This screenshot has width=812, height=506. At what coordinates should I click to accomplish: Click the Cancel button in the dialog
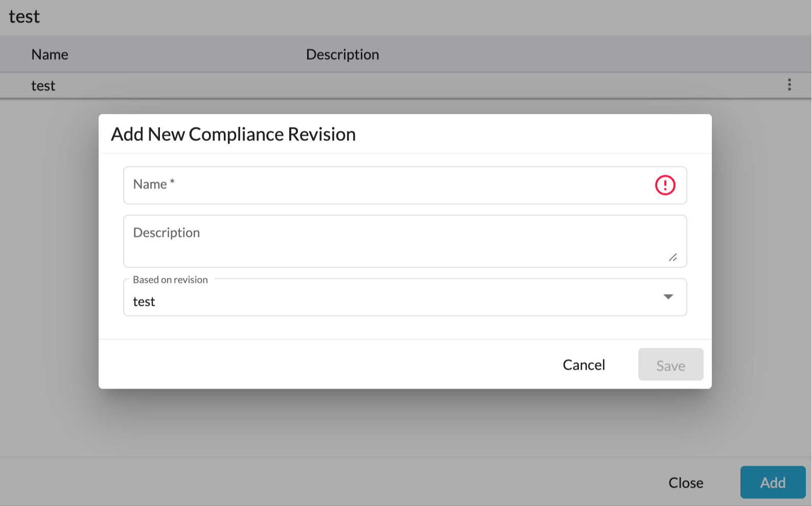[x=584, y=365]
